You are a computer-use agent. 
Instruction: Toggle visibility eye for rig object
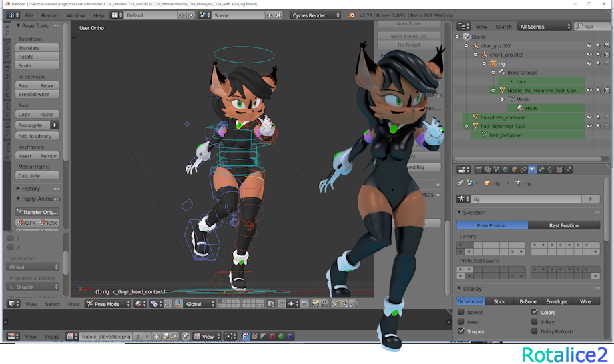point(589,63)
